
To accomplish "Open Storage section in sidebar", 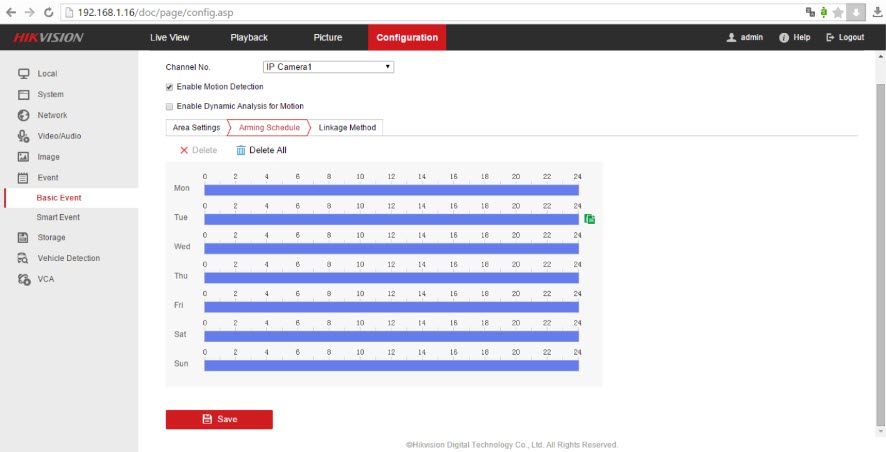I will [x=51, y=237].
